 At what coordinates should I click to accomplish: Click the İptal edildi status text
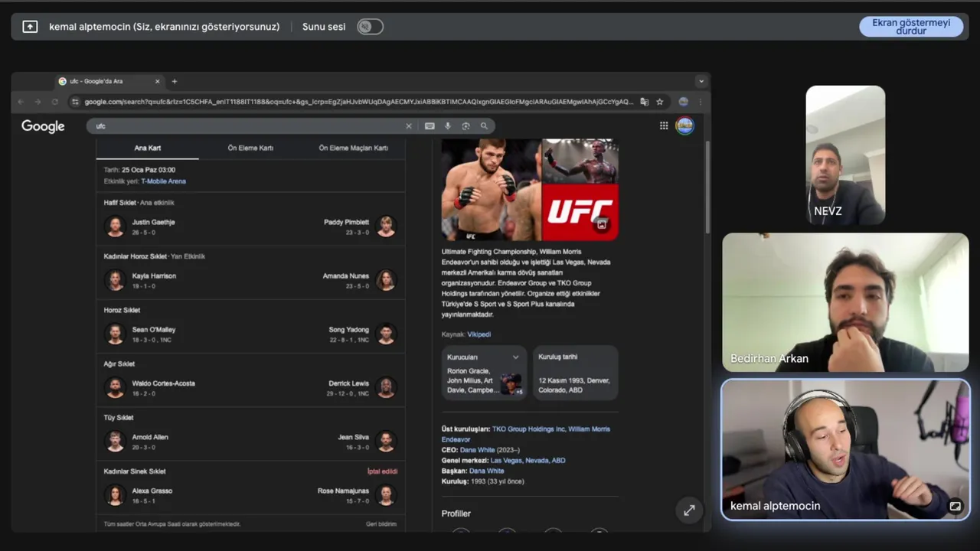[382, 471]
